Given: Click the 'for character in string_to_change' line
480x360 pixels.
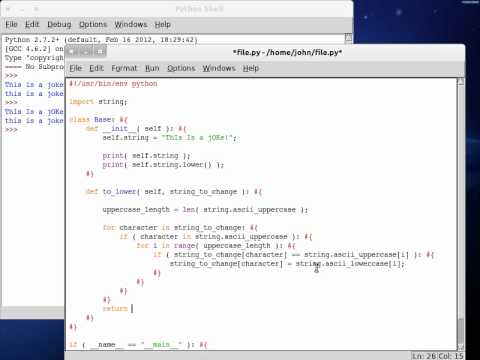Looking at the screenshot, I should [180, 228].
